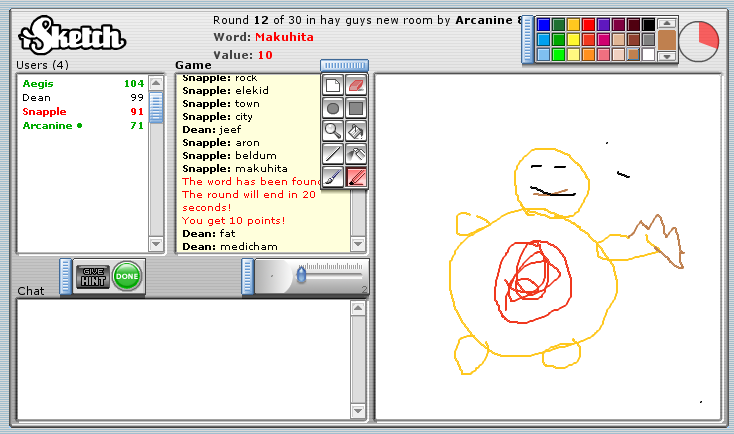Select user Dean in the Users list
This screenshot has width=734, height=434.
83,98
